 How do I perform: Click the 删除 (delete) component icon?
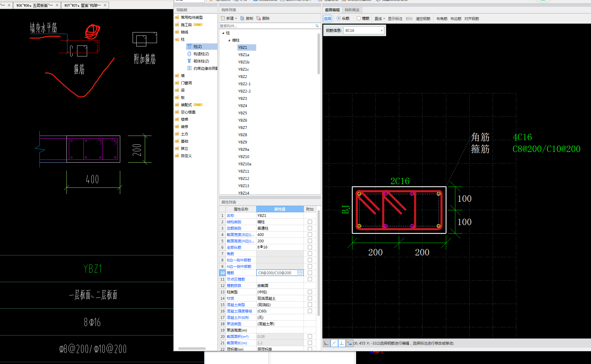coord(259,18)
